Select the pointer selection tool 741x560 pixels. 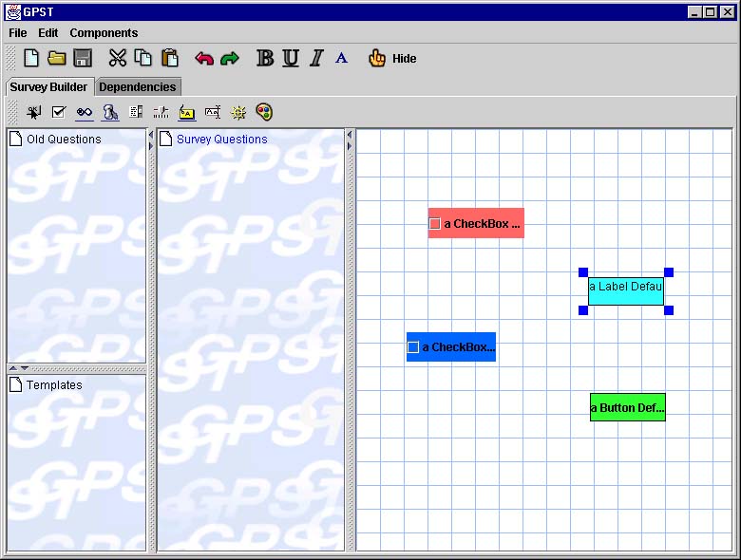34,112
